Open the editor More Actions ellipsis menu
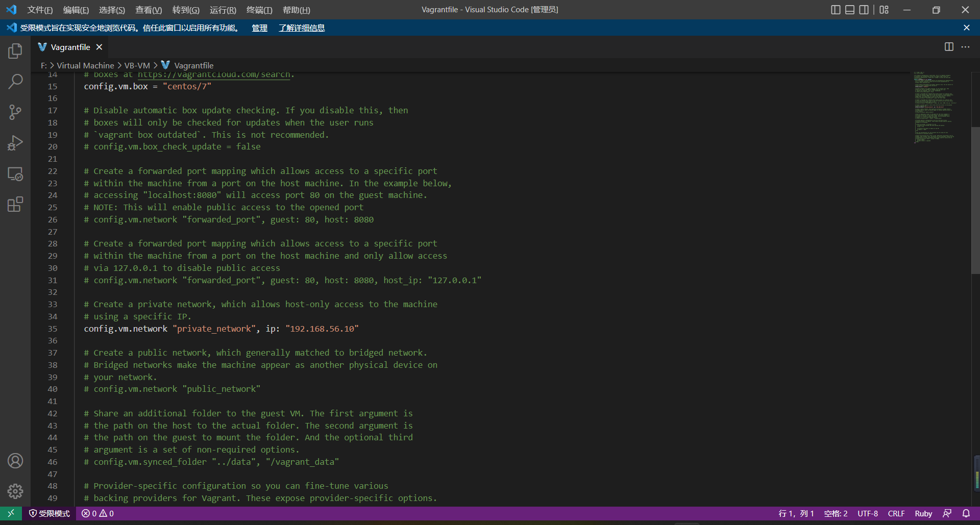 pyautogui.click(x=965, y=47)
